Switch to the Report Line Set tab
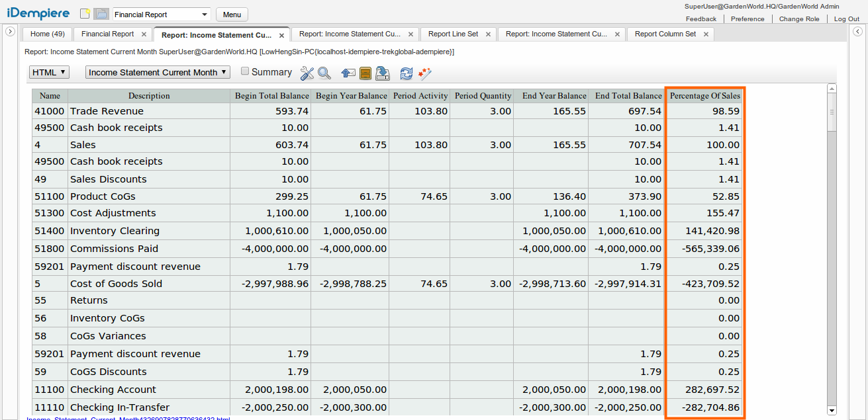Image resolution: width=868 pixels, height=420 pixels. (454, 34)
